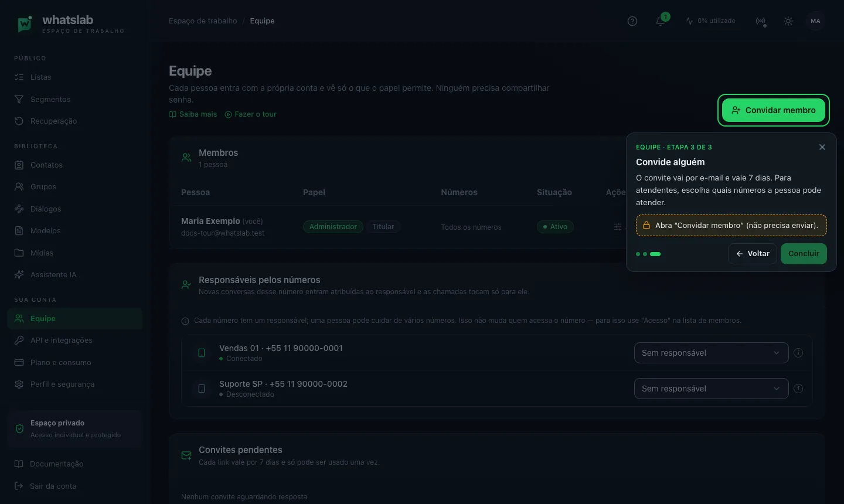Open Grupos in the sidebar
The image size is (844, 504).
pyautogui.click(x=74, y=187)
